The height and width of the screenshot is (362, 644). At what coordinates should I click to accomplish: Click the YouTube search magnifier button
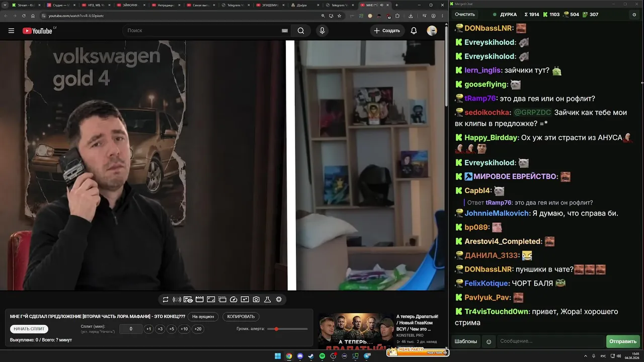(301, 31)
